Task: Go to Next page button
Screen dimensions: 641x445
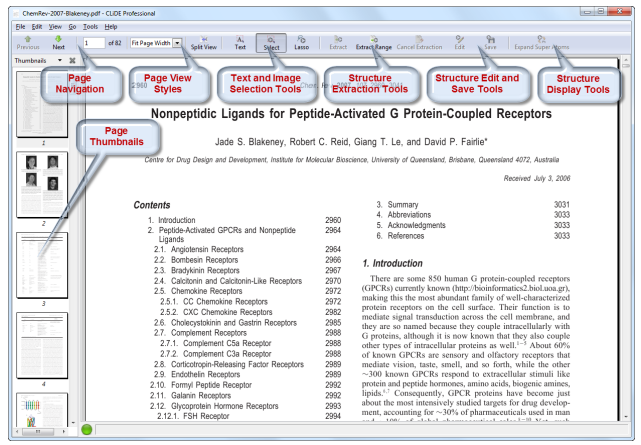Action: [58, 42]
